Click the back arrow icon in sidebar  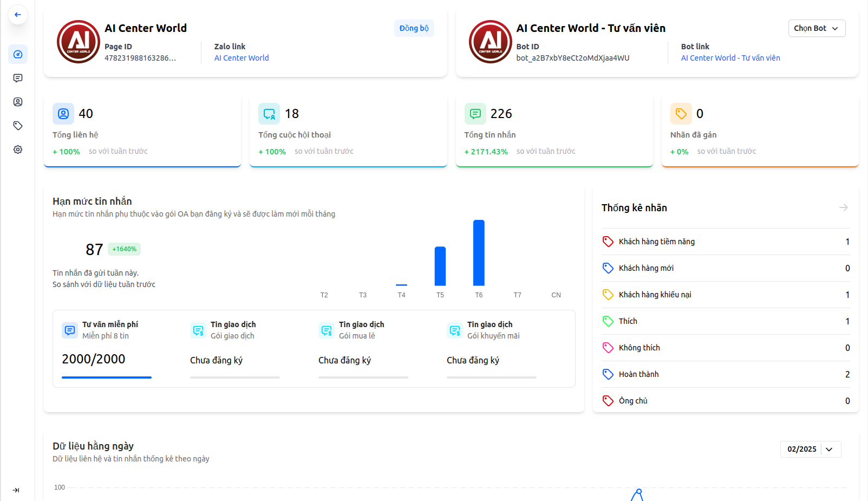point(18,15)
